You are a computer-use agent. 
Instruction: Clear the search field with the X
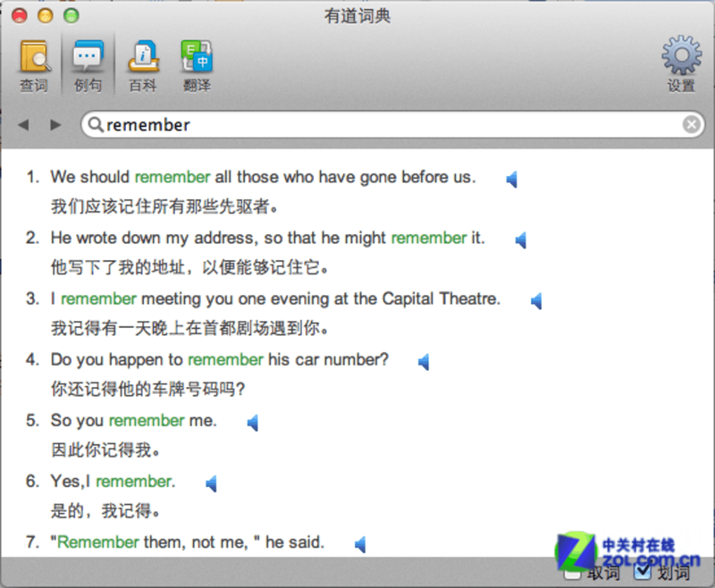(691, 124)
